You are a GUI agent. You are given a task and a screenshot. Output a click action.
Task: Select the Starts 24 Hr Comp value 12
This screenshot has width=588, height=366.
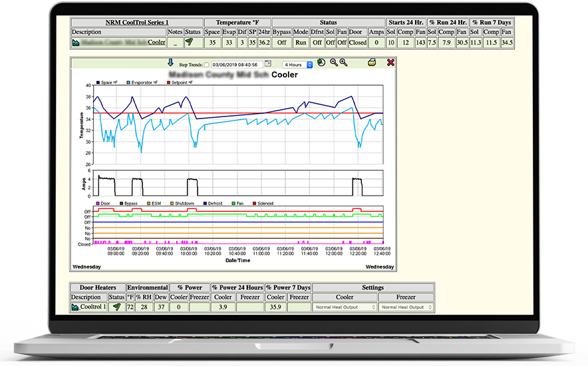(x=405, y=43)
